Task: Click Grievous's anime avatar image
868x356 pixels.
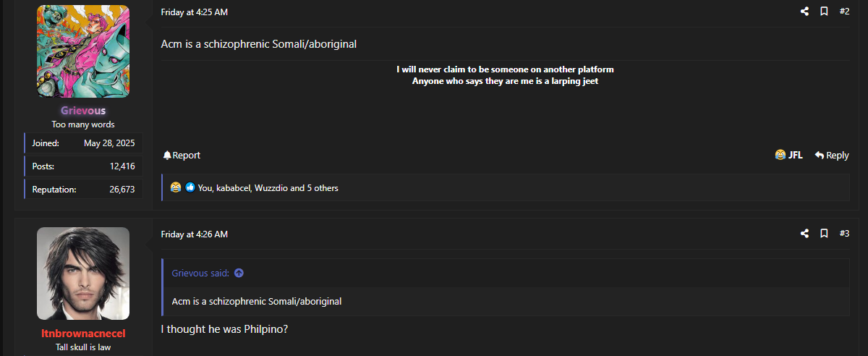Action: (x=83, y=51)
